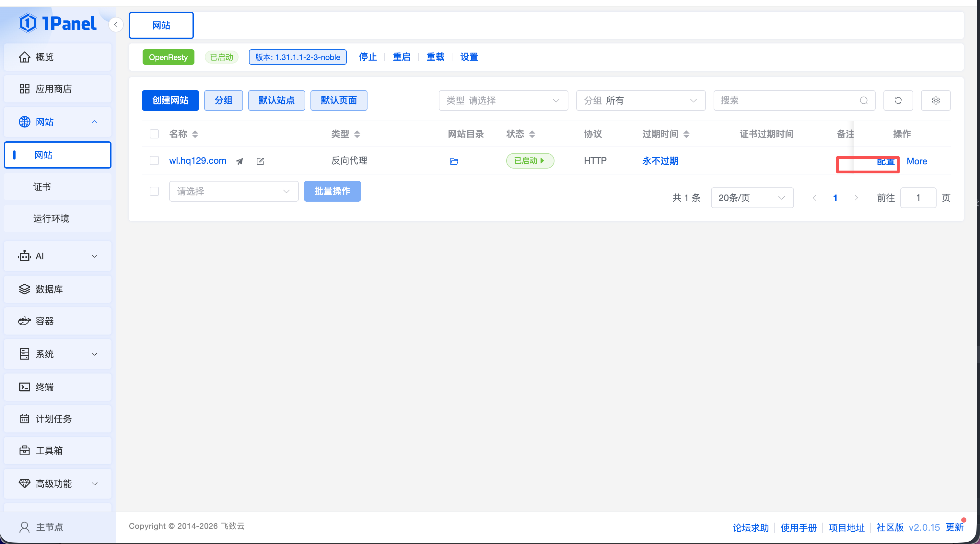Click the paper-plane icon beside wl.hq129.com
The image size is (980, 544).
(239, 161)
